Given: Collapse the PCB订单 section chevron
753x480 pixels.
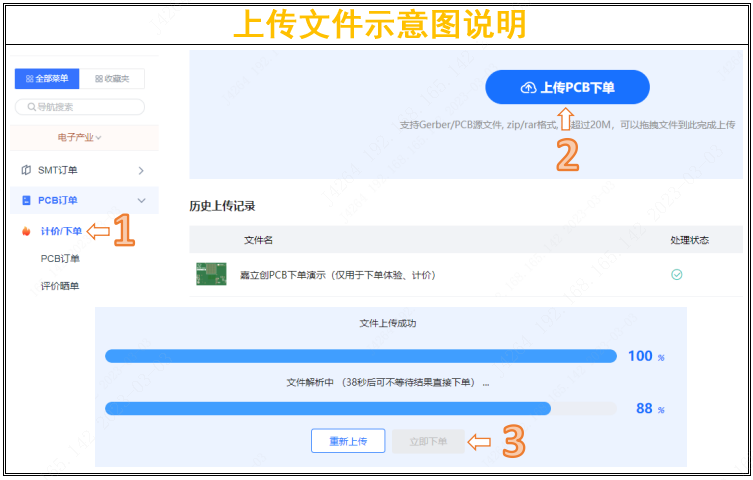Looking at the screenshot, I should tap(141, 201).
